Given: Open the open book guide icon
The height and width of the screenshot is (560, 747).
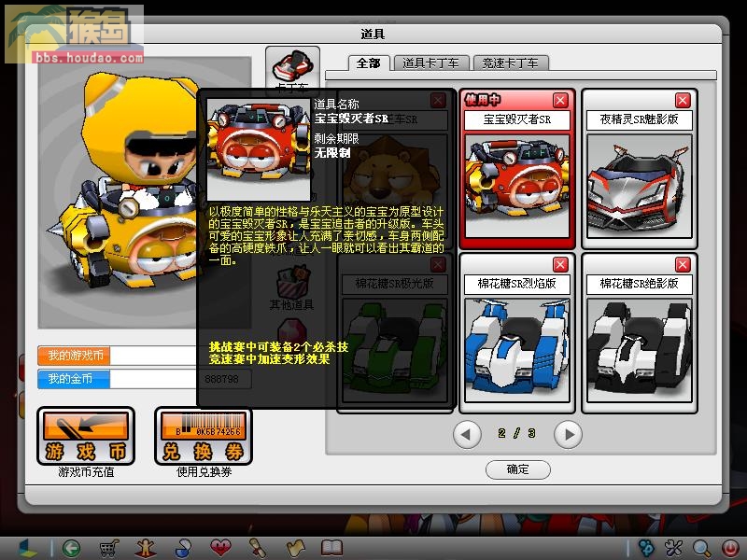Looking at the screenshot, I should coord(332,548).
